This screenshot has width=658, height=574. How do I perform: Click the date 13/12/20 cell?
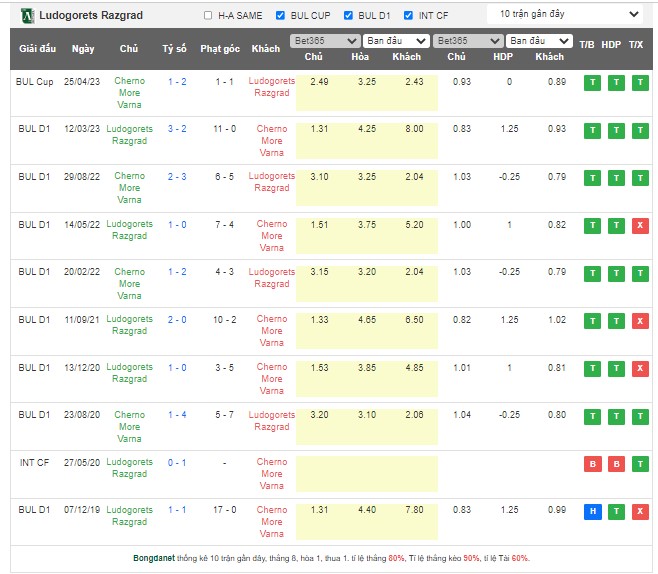(x=82, y=368)
